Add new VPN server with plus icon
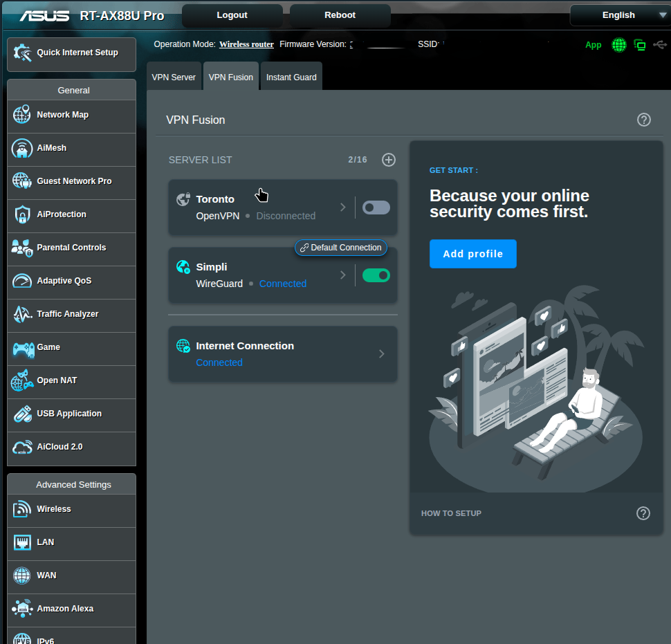 coord(389,160)
